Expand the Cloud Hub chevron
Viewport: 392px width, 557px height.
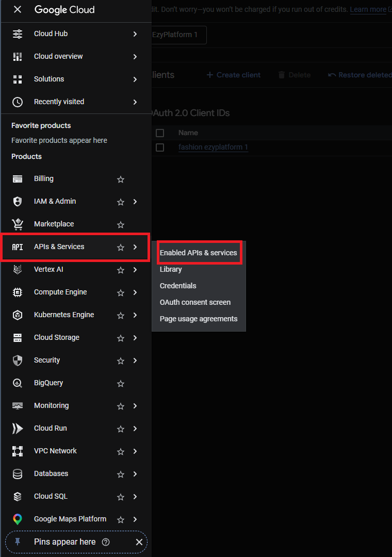(135, 34)
